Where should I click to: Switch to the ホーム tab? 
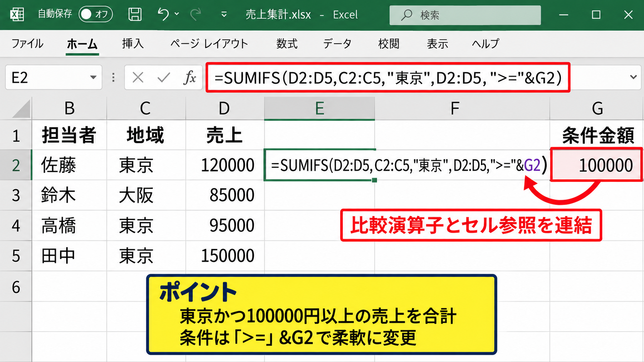(x=82, y=44)
